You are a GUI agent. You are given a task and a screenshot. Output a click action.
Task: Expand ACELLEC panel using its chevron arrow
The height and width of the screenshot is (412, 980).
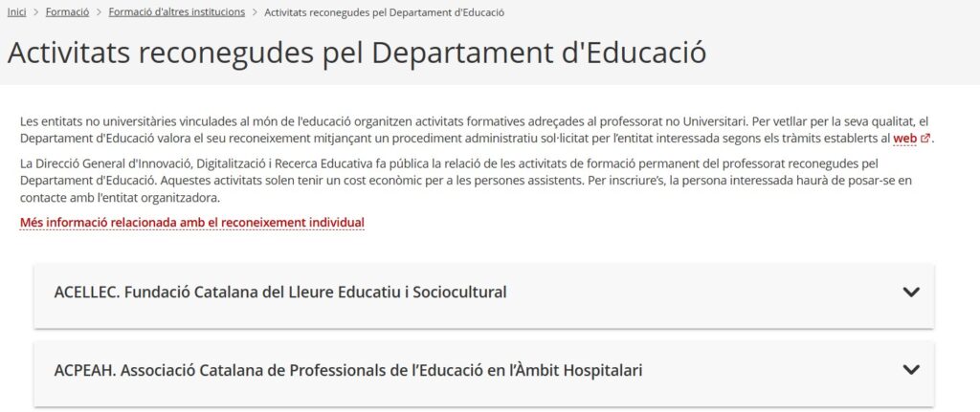point(911,292)
